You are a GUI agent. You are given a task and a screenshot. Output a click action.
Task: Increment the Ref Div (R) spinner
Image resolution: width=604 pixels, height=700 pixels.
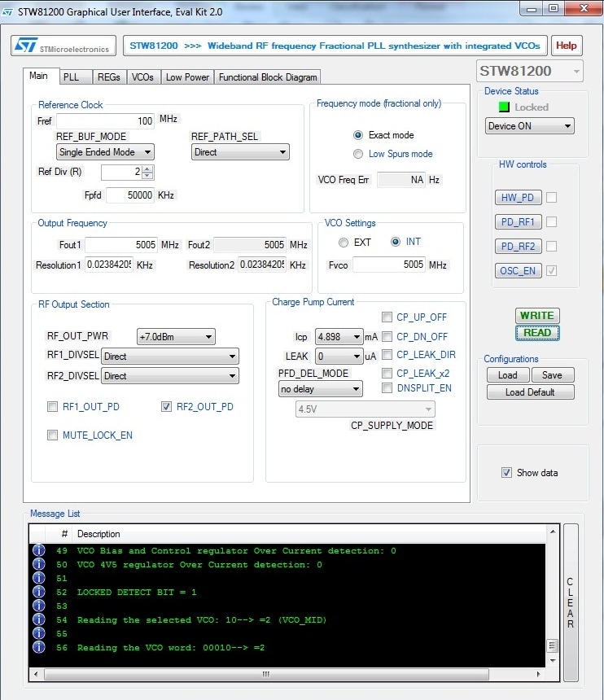tap(147, 168)
